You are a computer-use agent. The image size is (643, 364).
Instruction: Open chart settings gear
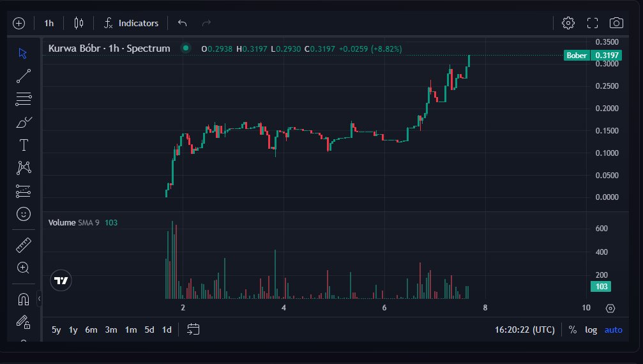click(x=568, y=23)
